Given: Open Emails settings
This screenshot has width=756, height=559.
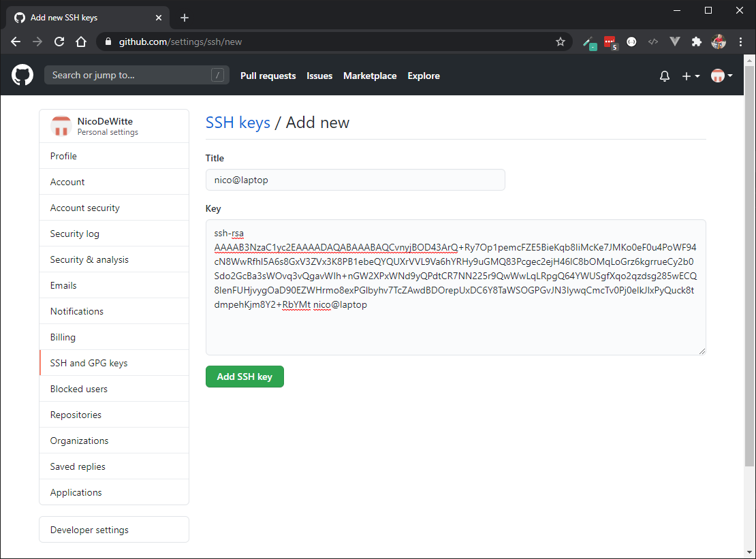Looking at the screenshot, I should [114, 285].
